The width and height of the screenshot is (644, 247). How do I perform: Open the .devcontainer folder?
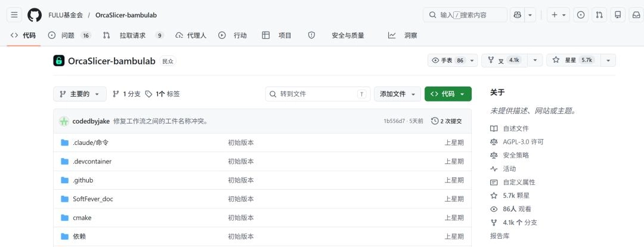click(x=92, y=162)
